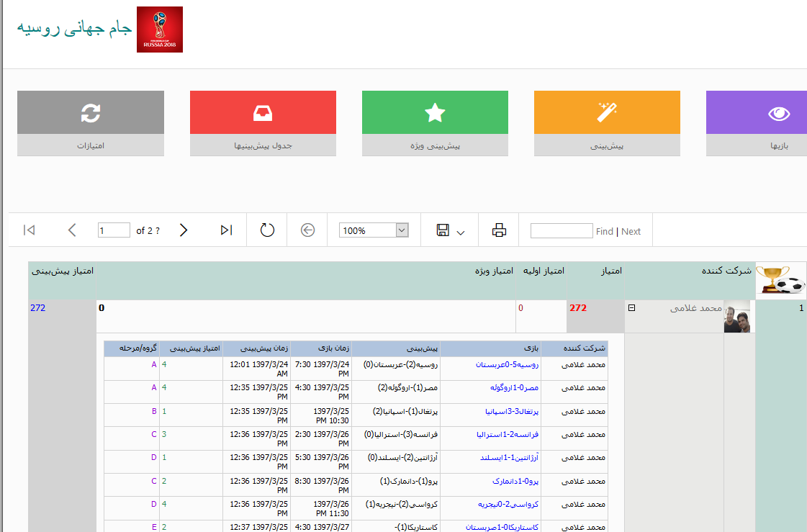807x532 pixels.
Task: Open the magic wand پیش‌بینی tile
Action: pos(607,113)
